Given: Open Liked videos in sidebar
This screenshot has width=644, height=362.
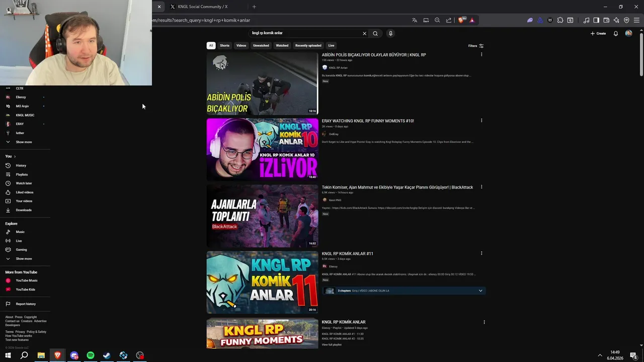Looking at the screenshot, I should (24, 192).
